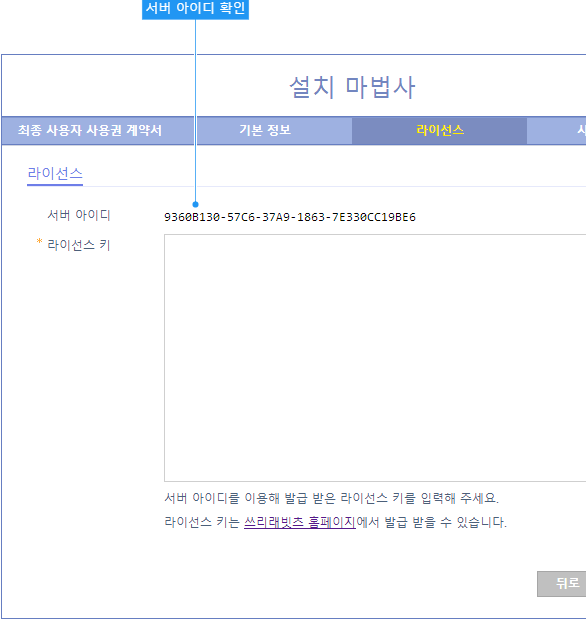Click the 서버 아이디 확인 callout label
The height and width of the screenshot is (620, 587).
pos(195,9)
